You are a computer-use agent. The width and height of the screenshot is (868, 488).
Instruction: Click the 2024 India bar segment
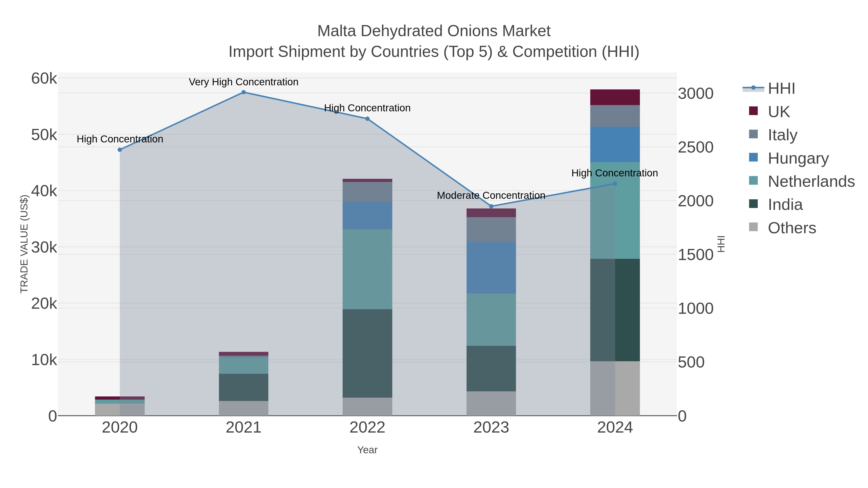click(615, 310)
